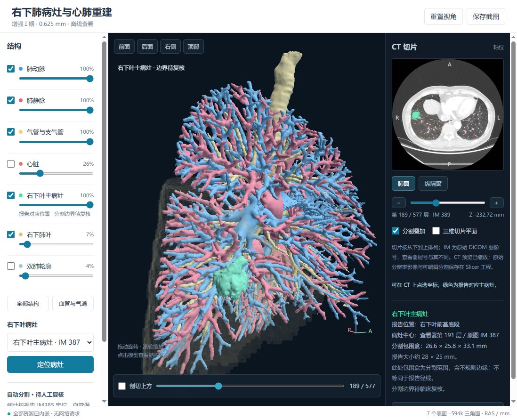Uncheck the 肺静脉 structure checkbox
The height and width of the screenshot is (420, 517).
pyautogui.click(x=11, y=100)
